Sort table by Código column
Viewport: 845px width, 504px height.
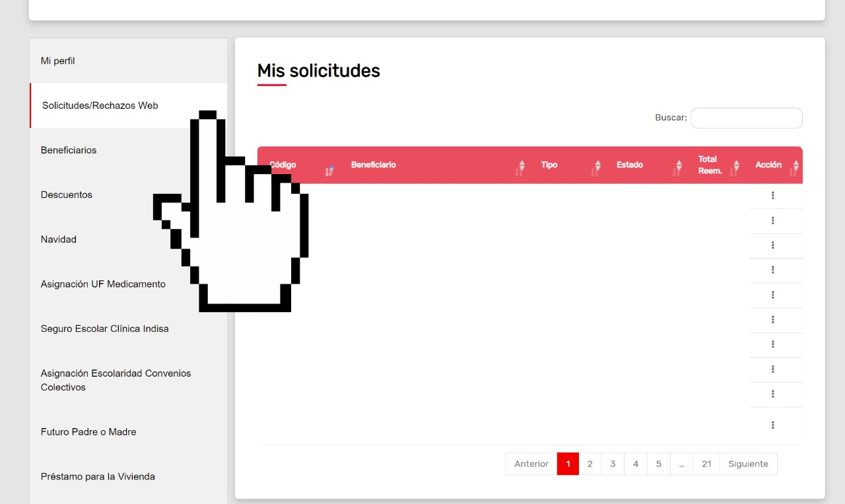click(283, 165)
